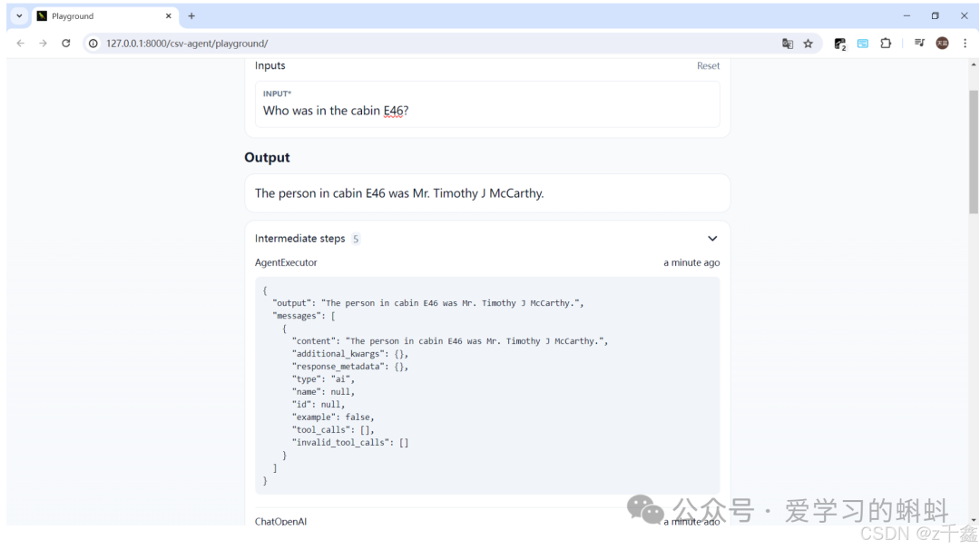Click the Reset link in Inputs
This screenshot has width=980, height=550.
point(708,66)
